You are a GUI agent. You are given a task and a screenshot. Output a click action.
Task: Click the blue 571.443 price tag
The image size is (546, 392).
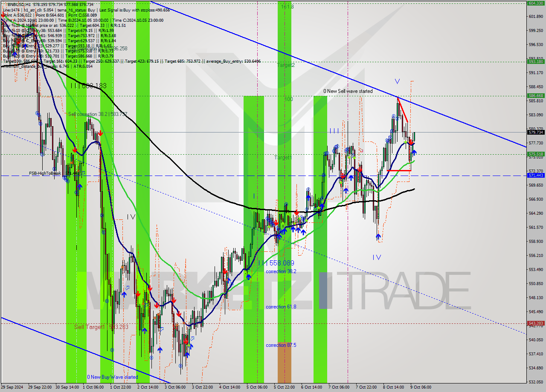pos(536,175)
